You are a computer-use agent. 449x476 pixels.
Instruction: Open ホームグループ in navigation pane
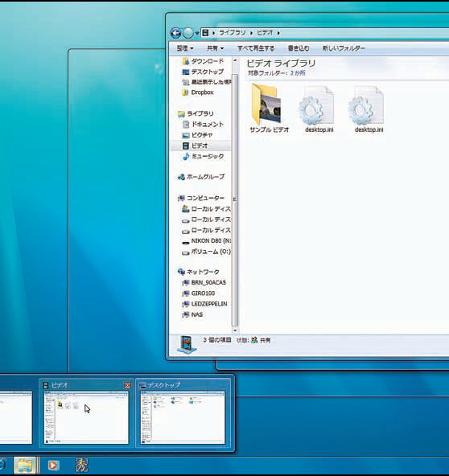coord(201,177)
